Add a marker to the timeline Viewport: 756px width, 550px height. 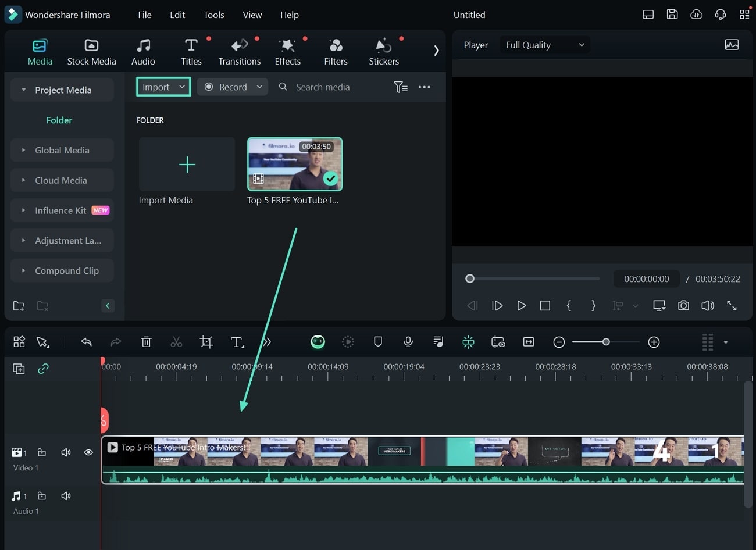coord(378,342)
